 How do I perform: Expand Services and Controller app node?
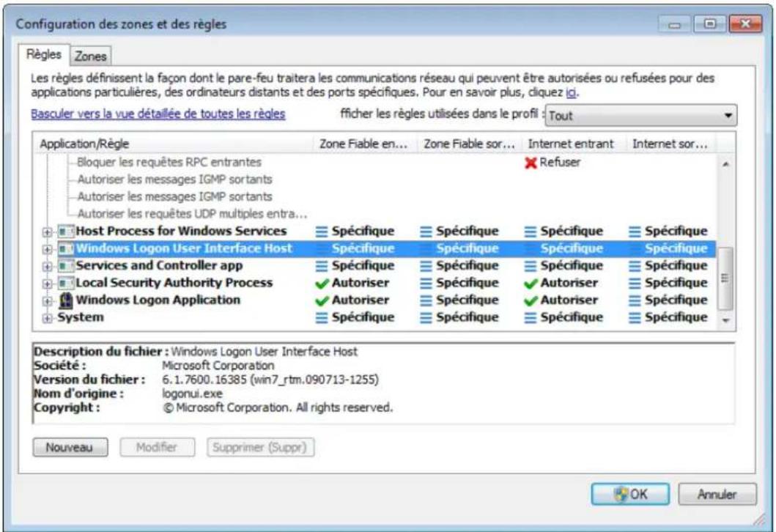[x=47, y=266]
